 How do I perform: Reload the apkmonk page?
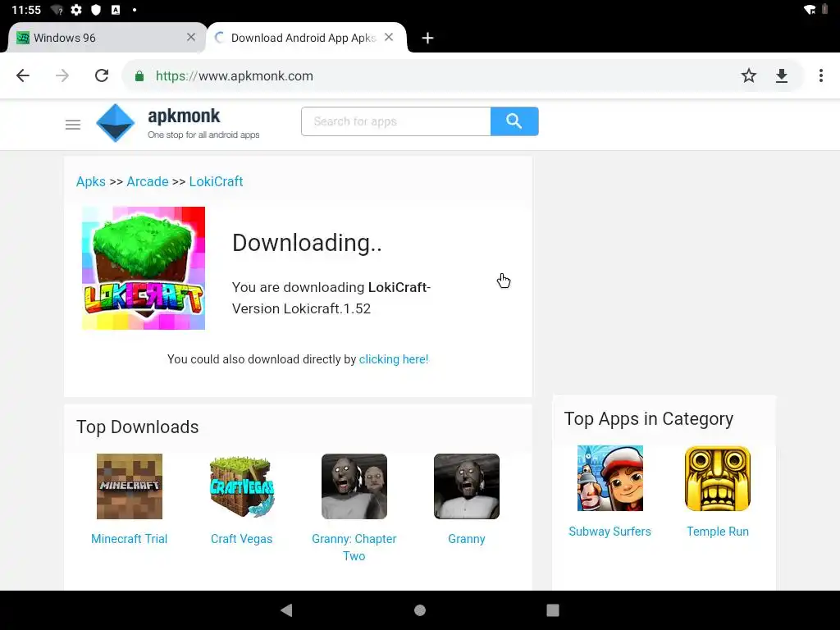tap(101, 75)
